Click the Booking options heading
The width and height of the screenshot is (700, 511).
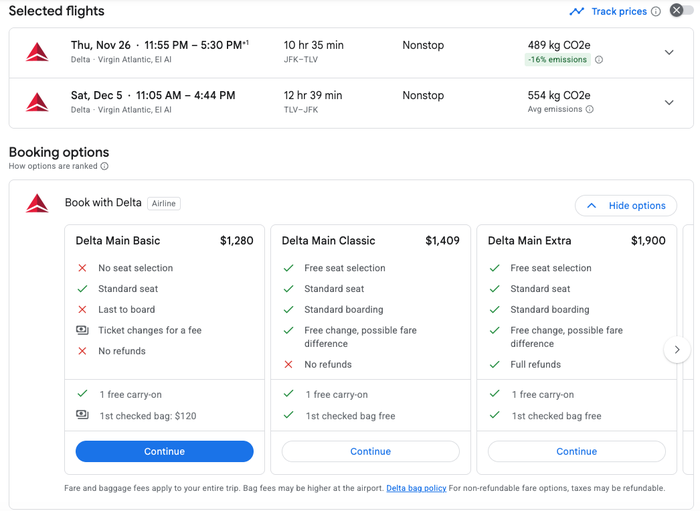(59, 152)
